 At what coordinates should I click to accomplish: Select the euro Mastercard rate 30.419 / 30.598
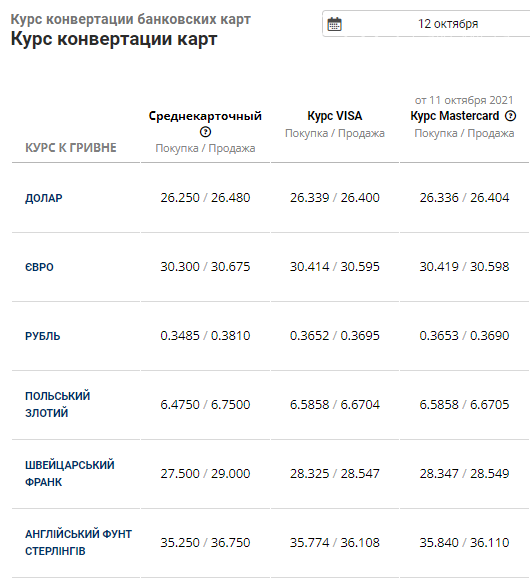(464, 266)
